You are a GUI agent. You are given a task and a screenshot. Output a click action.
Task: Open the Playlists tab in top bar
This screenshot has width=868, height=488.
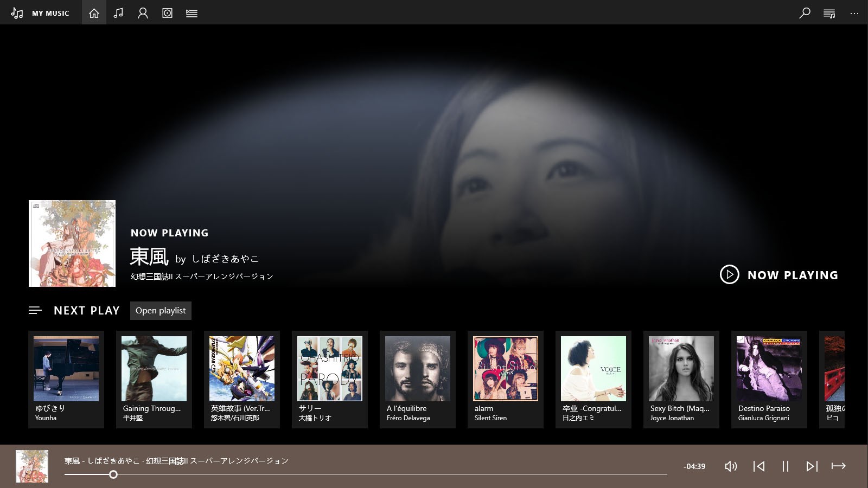tap(192, 13)
